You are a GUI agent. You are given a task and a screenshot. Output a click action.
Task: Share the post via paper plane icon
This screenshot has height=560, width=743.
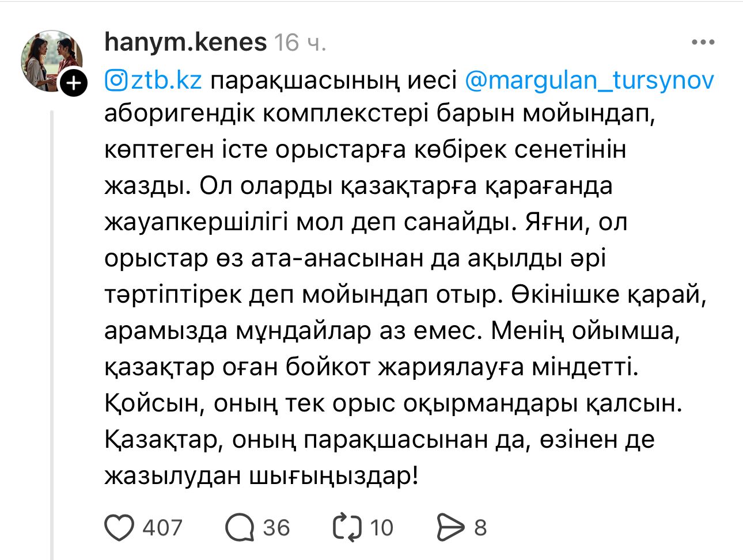click(x=450, y=527)
